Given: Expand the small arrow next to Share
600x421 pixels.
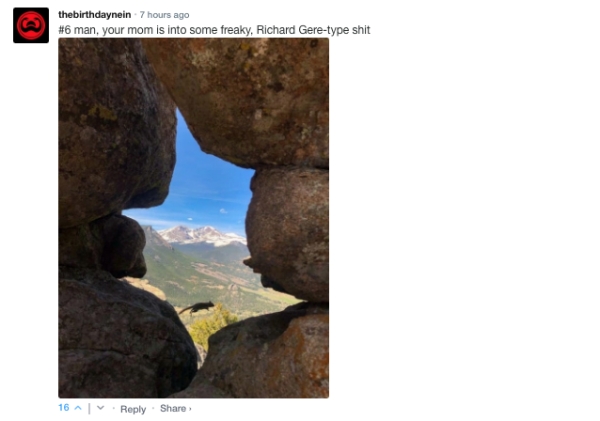Looking at the screenshot, I should [x=190, y=409].
